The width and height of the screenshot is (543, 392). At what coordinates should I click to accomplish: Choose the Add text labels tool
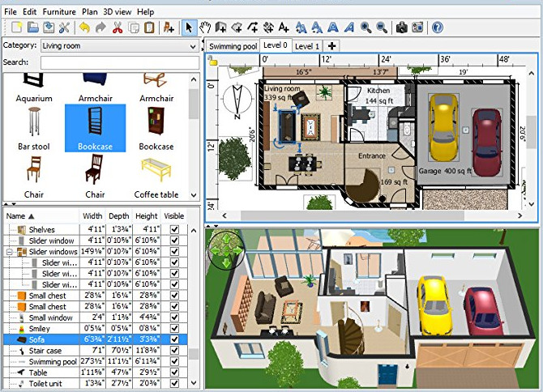(x=284, y=28)
